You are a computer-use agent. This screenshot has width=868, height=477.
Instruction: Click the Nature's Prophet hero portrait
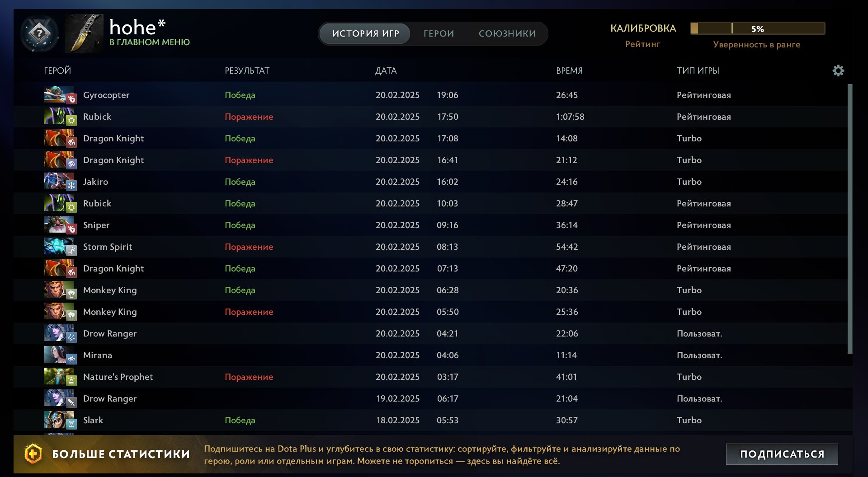pos(59,377)
